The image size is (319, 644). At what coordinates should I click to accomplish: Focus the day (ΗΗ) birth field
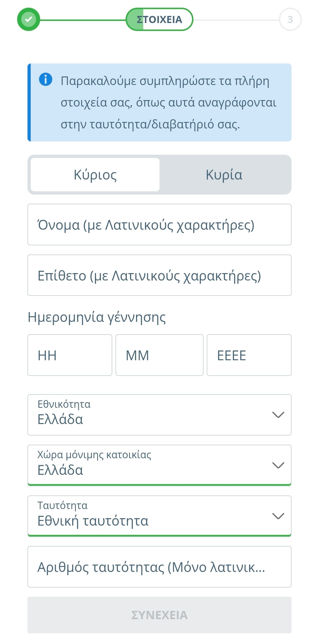pyautogui.click(x=70, y=355)
